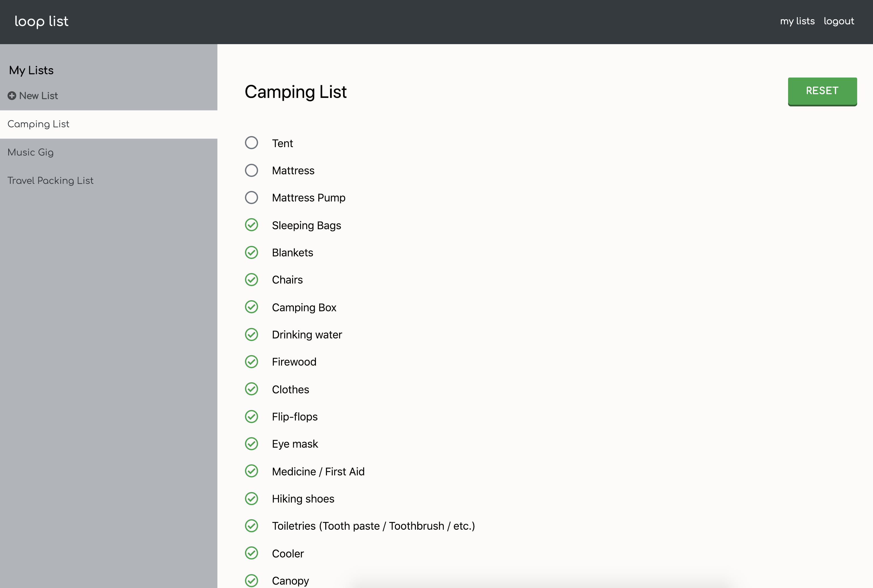The width and height of the screenshot is (873, 588).
Task: Click the Cooler label
Action: [x=288, y=554]
